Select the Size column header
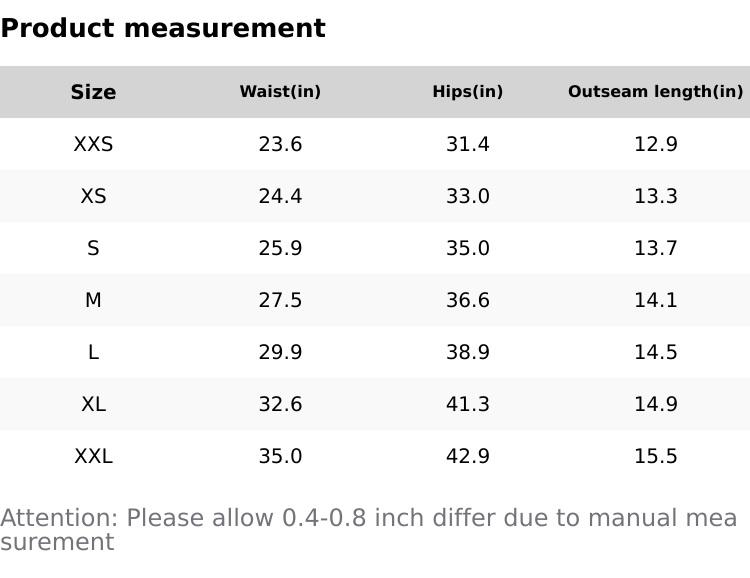Screen dimensions: 750x578 [93, 92]
